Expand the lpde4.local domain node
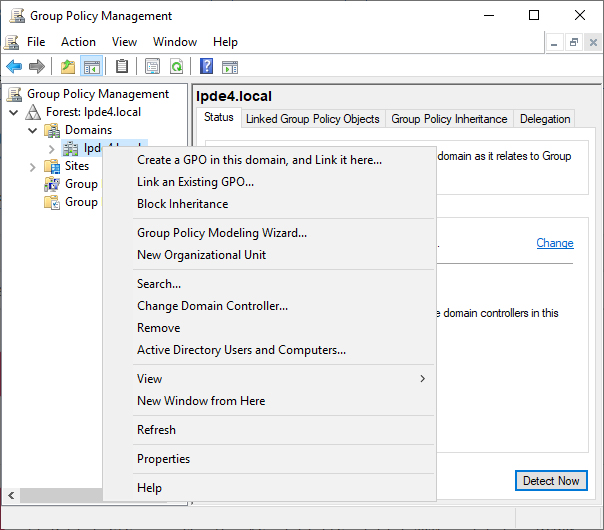Image resolution: width=604 pixels, height=530 pixels. (52, 149)
